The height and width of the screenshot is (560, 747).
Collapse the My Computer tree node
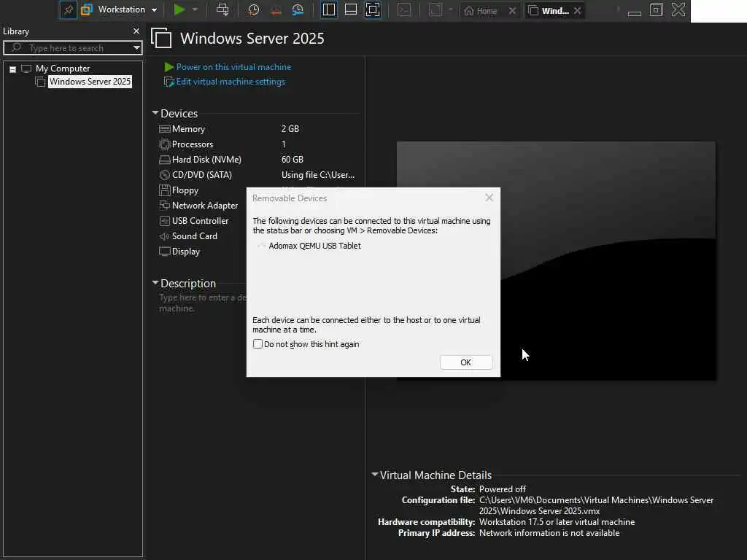[13, 69]
